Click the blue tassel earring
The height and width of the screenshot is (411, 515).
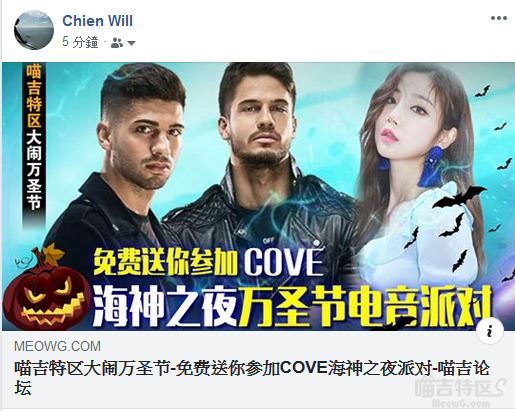click(x=430, y=166)
